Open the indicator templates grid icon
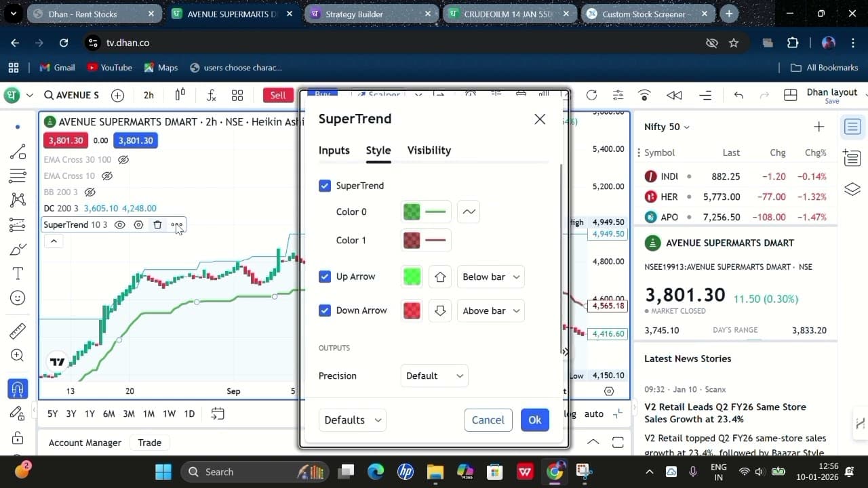The width and height of the screenshot is (868, 488). 237,95
